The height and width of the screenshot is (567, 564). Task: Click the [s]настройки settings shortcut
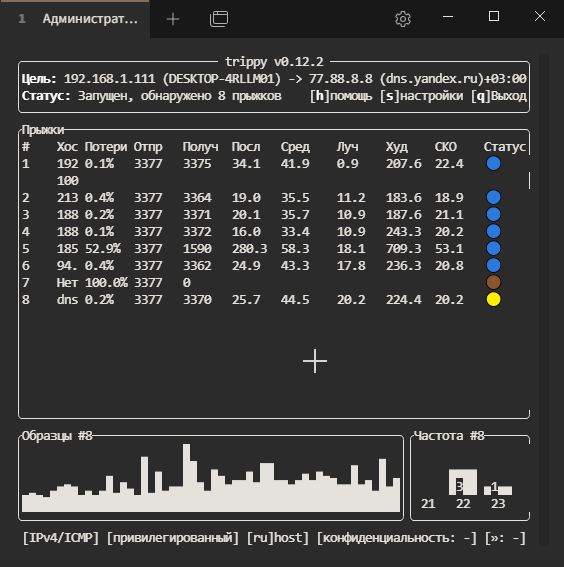(x=422, y=96)
